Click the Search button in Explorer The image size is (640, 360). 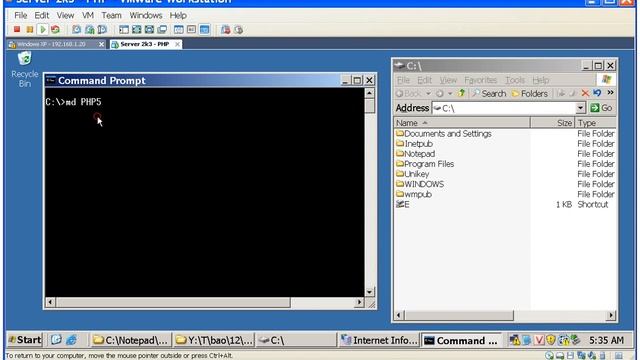tap(489, 93)
